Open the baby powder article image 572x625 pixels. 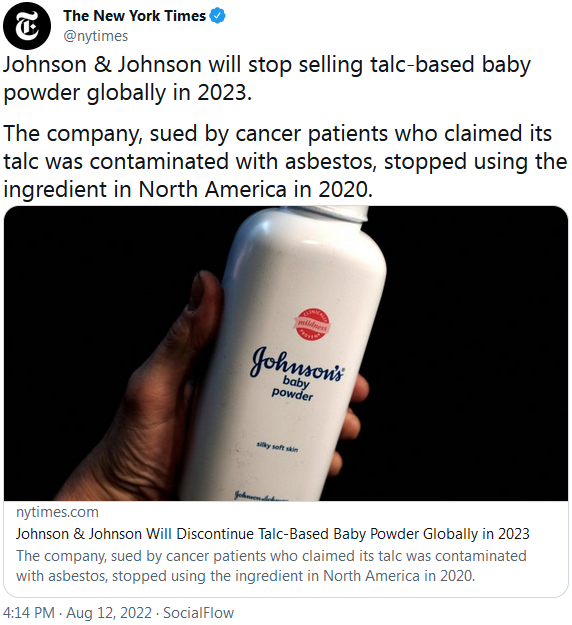coord(286,353)
